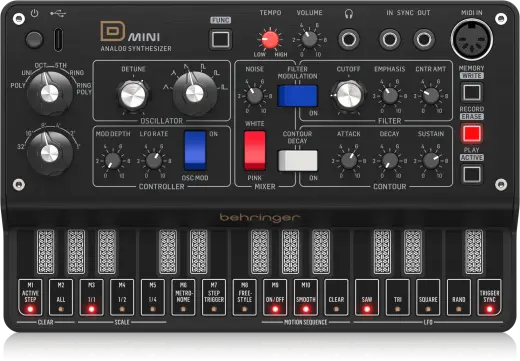
Task: Adjust the LFO RATE knob
Action: 154,161
